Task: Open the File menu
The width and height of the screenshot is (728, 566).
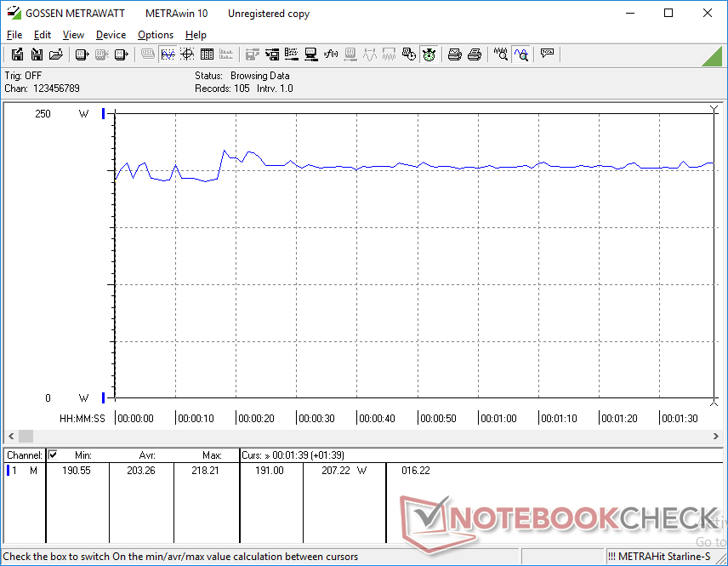Action: (x=14, y=35)
